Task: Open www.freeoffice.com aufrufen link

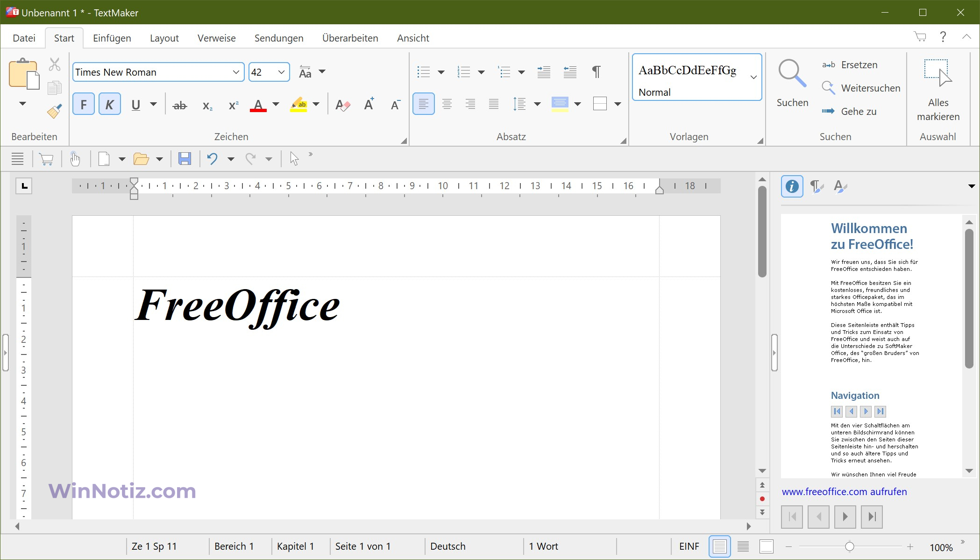Action: (844, 491)
